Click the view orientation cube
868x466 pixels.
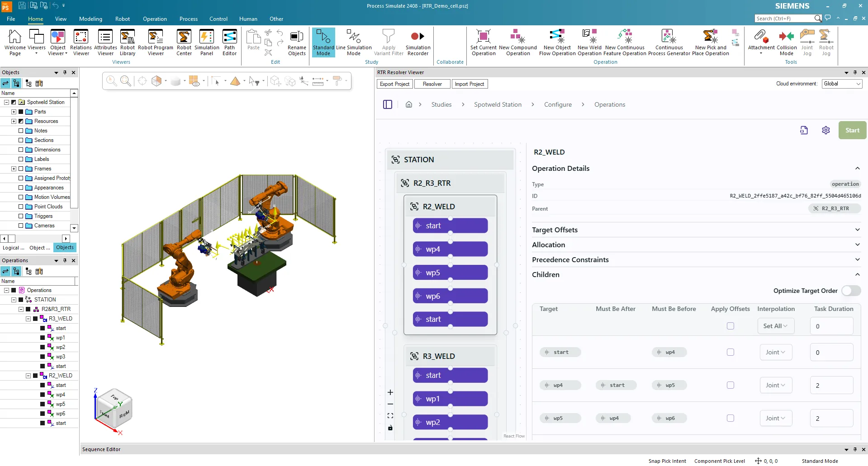(114, 409)
